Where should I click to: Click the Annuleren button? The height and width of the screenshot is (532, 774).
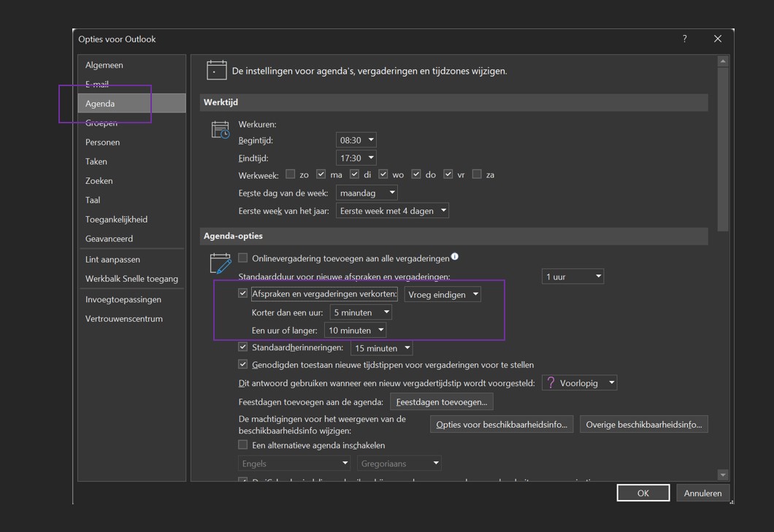702,493
